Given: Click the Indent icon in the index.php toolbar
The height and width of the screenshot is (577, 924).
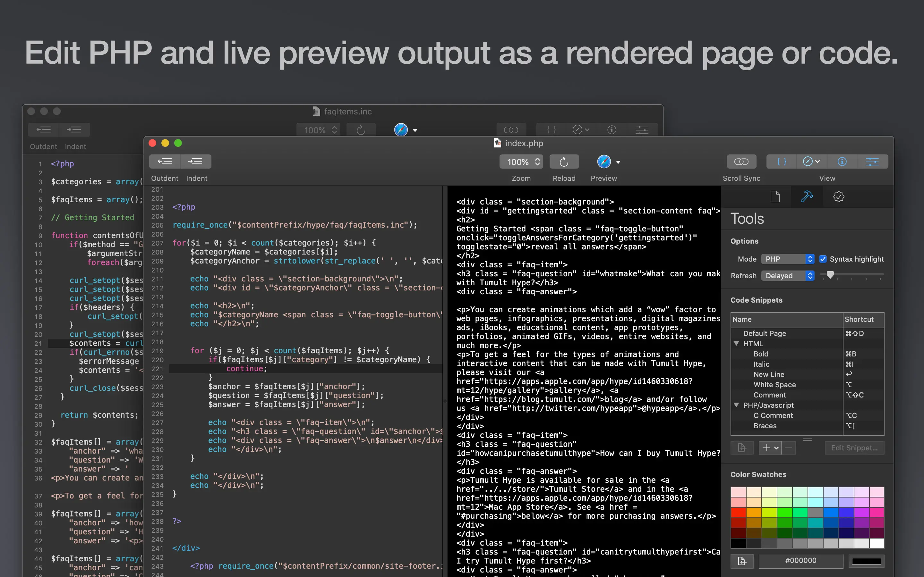Looking at the screenshot, I should point(196,161).
